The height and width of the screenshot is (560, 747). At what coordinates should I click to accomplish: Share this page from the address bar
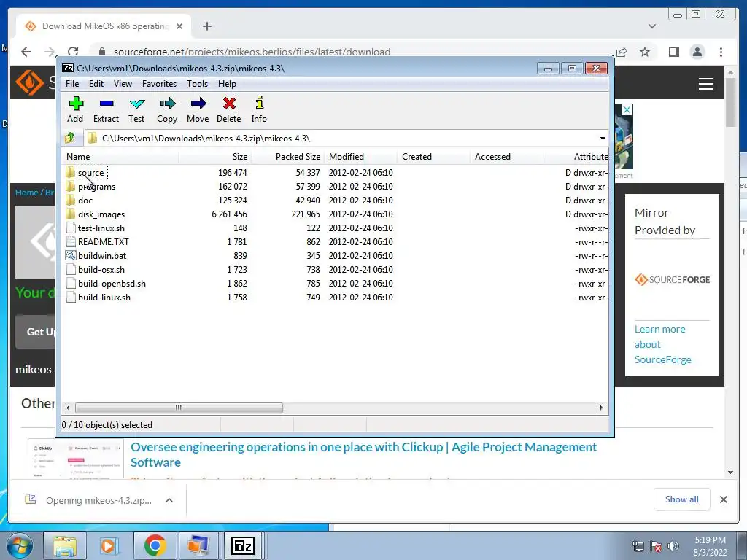click(622, 52)
